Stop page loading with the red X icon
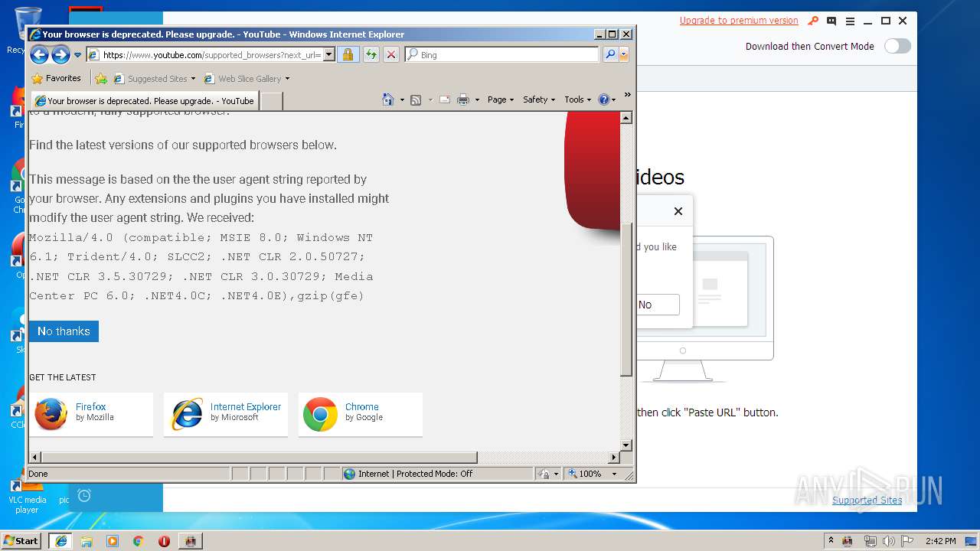Image resolution: width=980 pixels, height=551 pixels. pyautogui.click(x=391, y=54)
